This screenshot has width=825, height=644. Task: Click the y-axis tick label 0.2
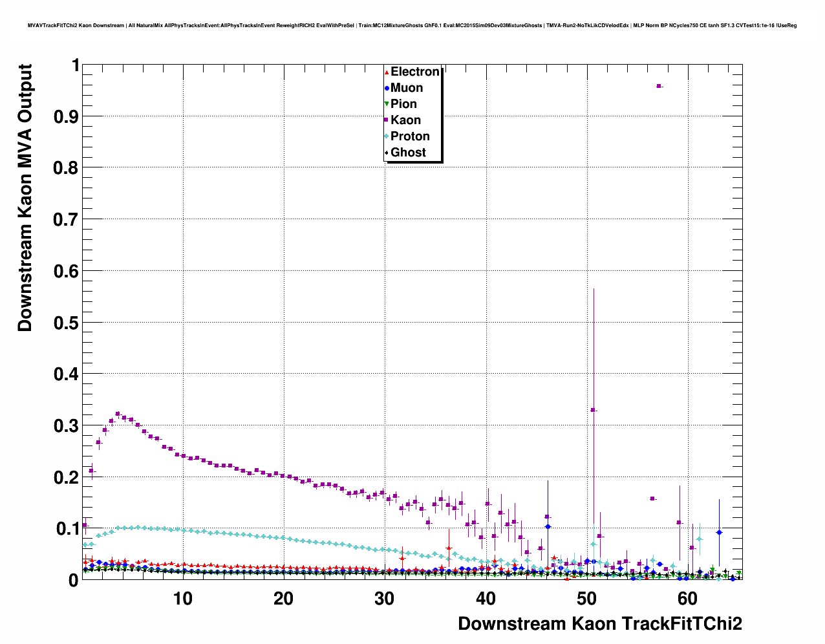[66, 478]
